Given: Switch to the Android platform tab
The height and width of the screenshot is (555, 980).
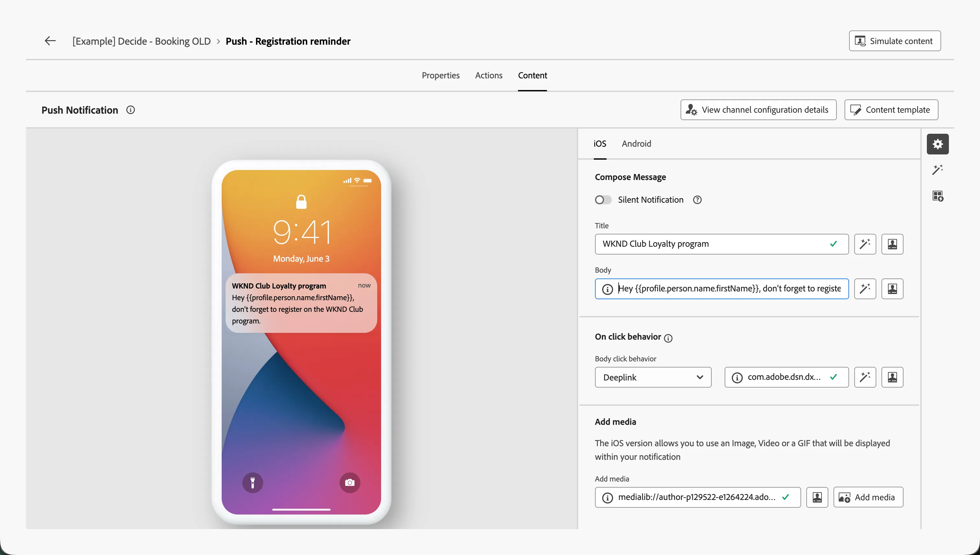Looking at the screenshot, I should 636,144.
